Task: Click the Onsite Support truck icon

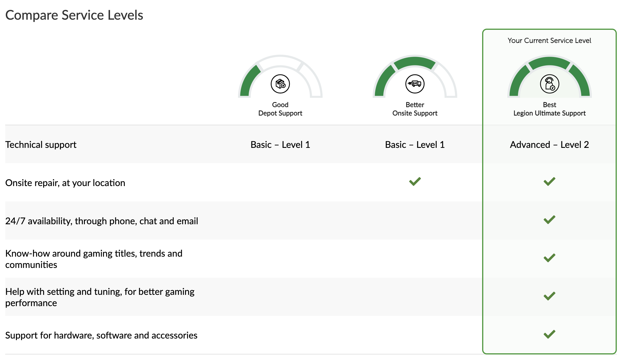Action: pos(415,84)
